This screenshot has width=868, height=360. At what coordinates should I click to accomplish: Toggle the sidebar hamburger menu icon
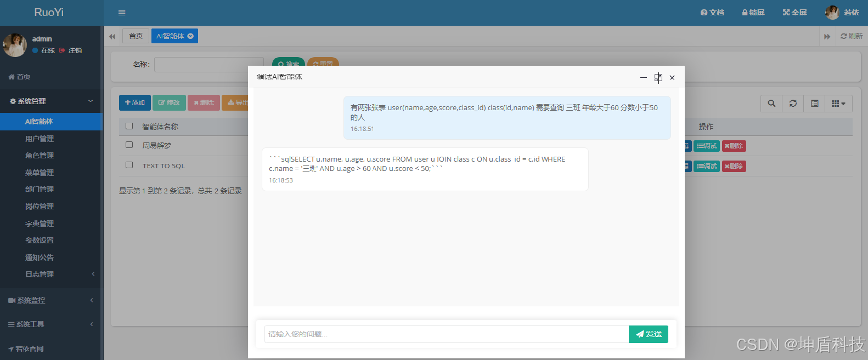tap(122, 13)
